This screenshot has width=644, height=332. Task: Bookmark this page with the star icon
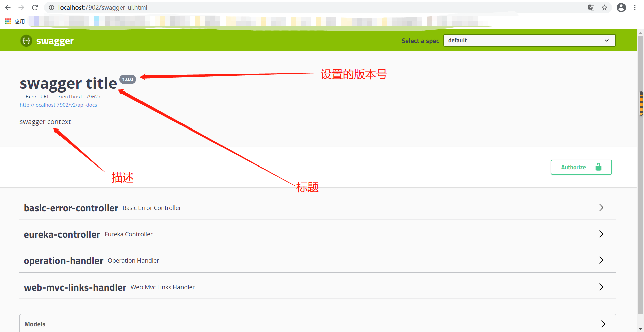pyautogui.click(x=605, y=7)
